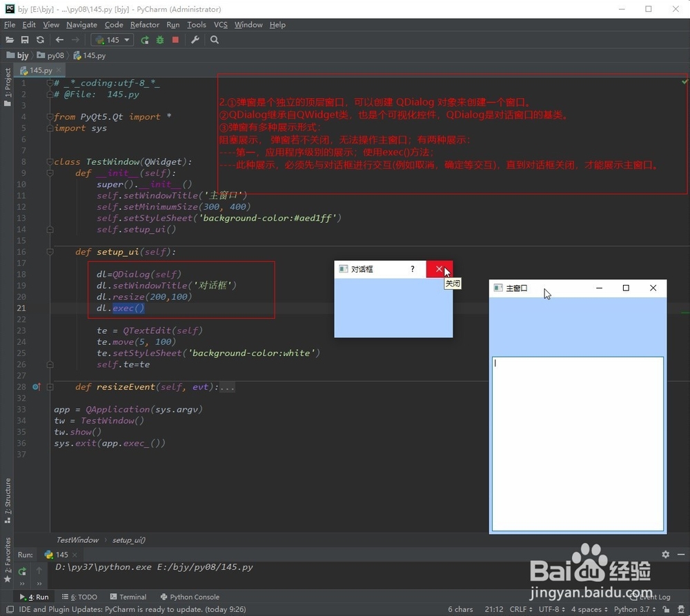Screen dimensions: 690x616
Task: Change line separator CRLF in the status bar
Action: tap(520, 609)
